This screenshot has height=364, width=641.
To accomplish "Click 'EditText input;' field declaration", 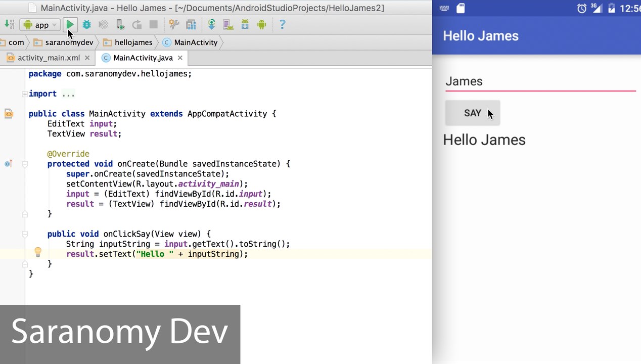I will coord(82,124).
